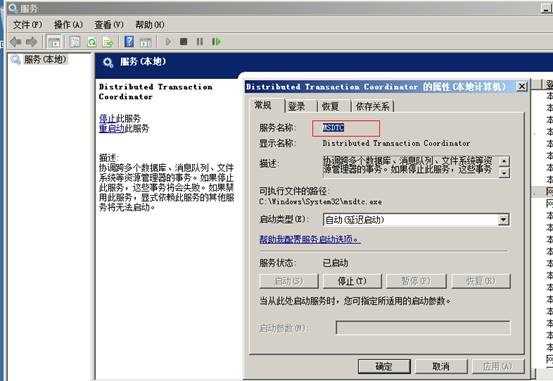Click the 启动(S) button
The width and height of the screenshot is (553, 381).
click(x=289, y=281)
